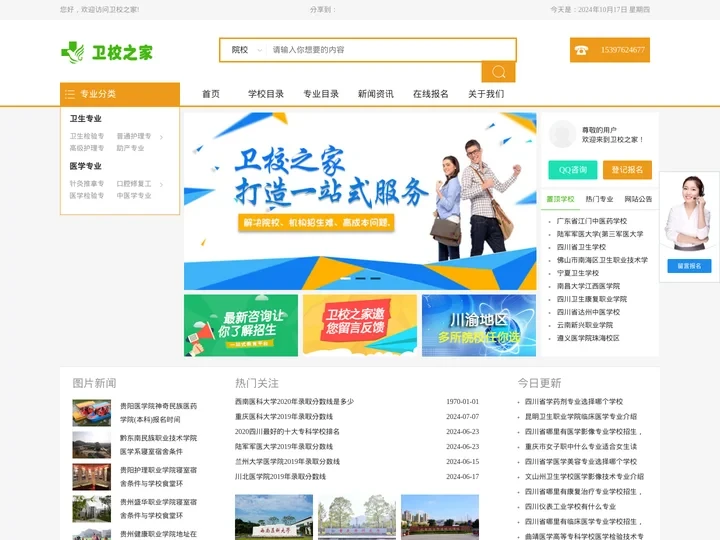
Task: Open 四川卫生康复职业学院 link
Action: click(591, 299)
